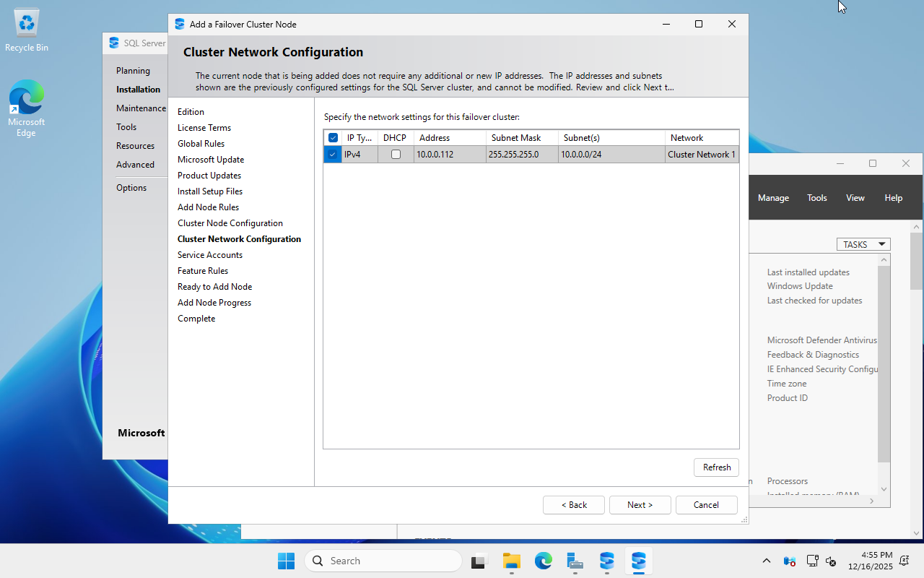Click the taskbar Search box

click(383, 561)
